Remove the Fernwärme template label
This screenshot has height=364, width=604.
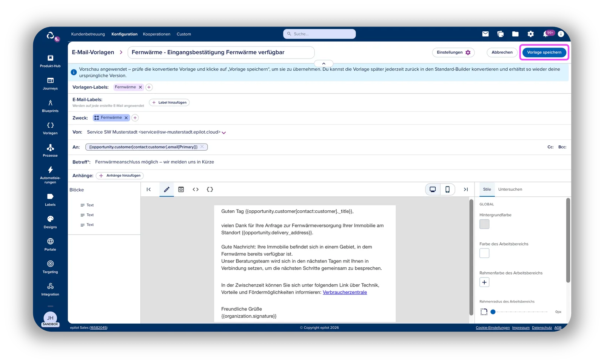(140, 87)
